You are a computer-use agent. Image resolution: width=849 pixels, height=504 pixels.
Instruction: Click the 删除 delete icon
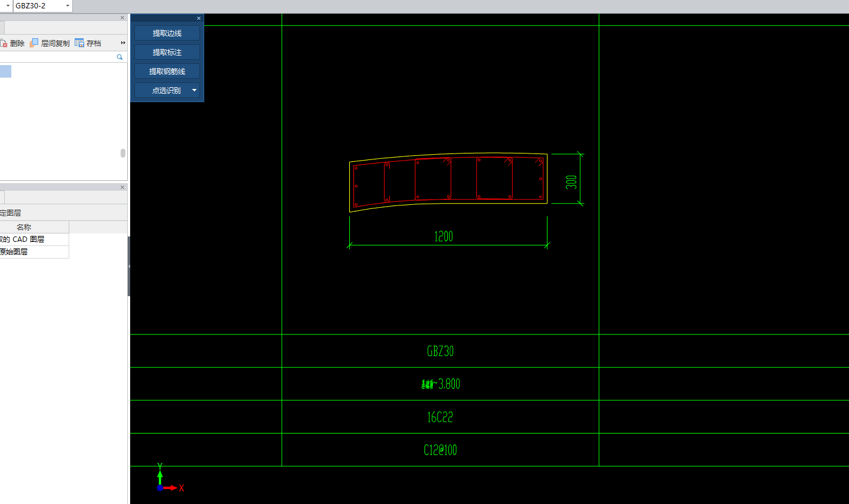4,43
